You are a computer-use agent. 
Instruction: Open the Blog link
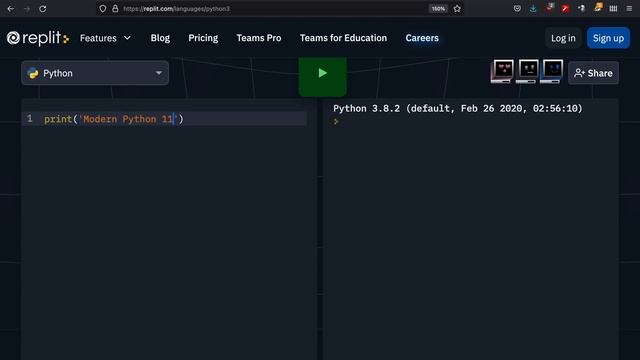coord(160,38)
